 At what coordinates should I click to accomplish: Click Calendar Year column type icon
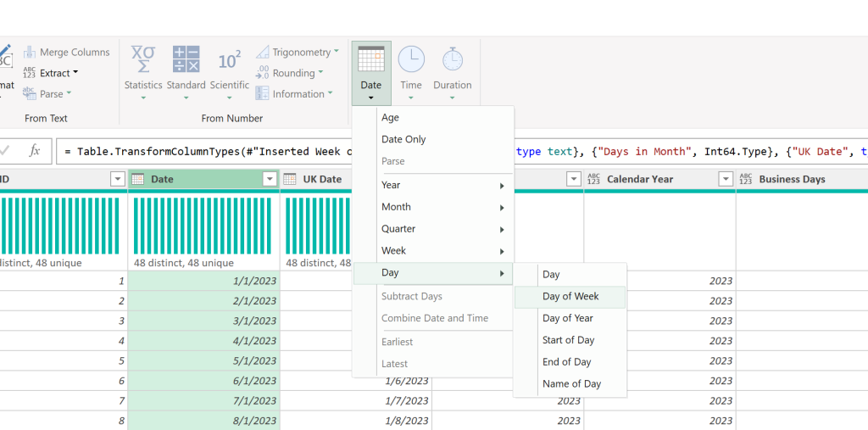593,179
